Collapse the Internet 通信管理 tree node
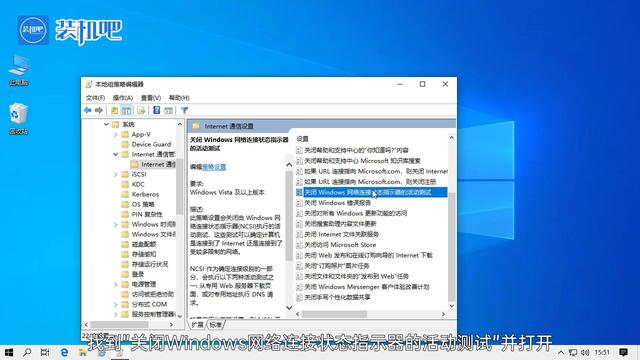This screenshot has height=360, width=640. (x=116, y=154)
